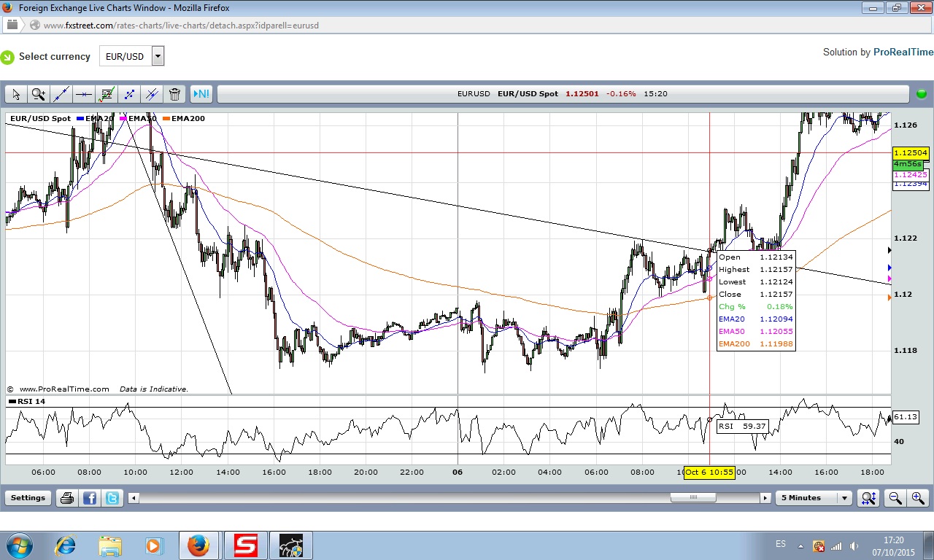The image size is (934, 560).
Task: Activate the zoom magnifier tool
Action: pyautogui.click(x=39, y=94)
